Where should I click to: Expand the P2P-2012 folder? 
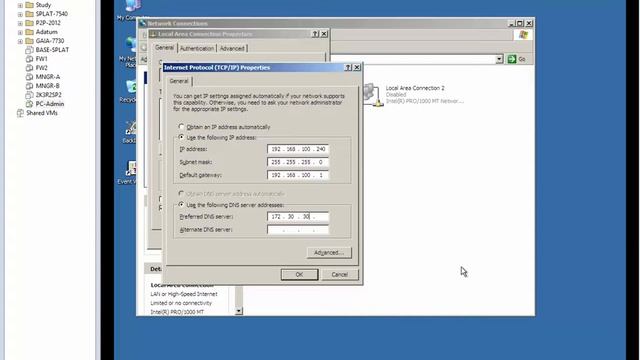(20, 23)
